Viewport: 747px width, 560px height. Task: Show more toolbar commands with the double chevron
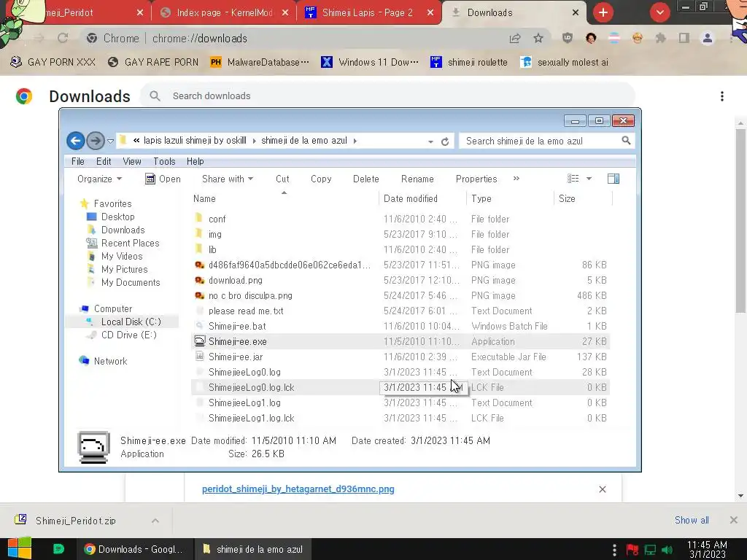(x=516, y=179)
